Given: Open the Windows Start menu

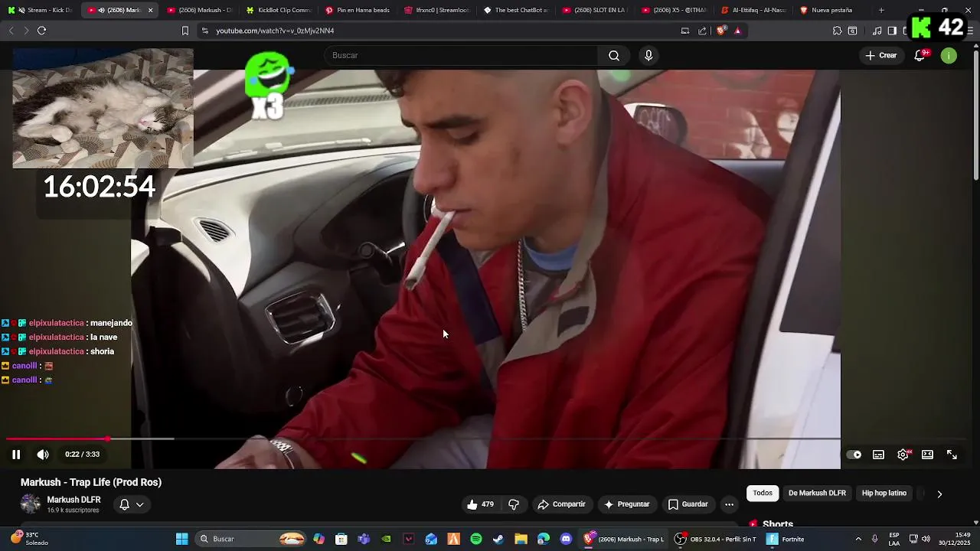Looking at the screenshot, I should (181, 539).
